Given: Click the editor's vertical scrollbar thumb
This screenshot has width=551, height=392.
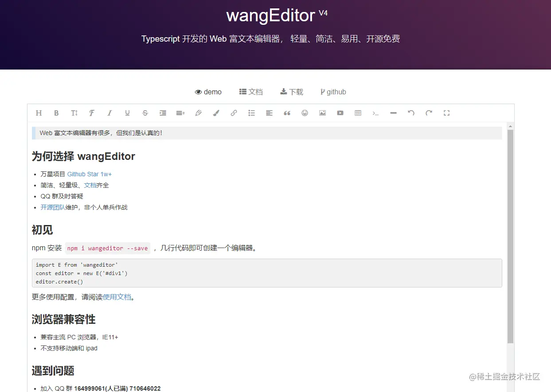Looking at the screenshot, I should [x=510, y=237].
